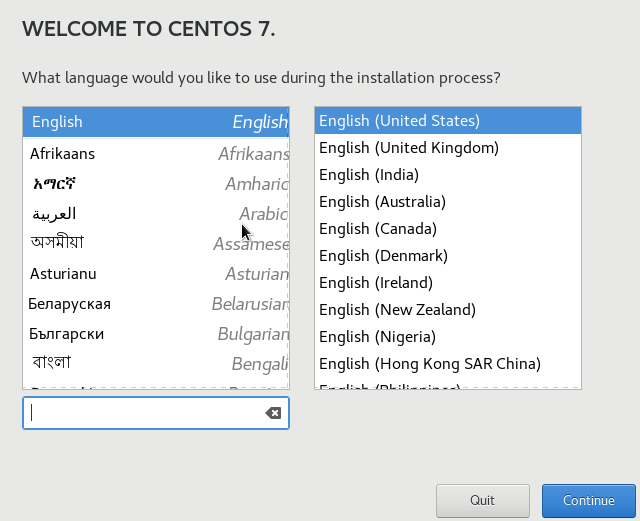This screenshot has height=521, width=640.
Task: Select Asturianu language row
Action: [x=155, y=274]
